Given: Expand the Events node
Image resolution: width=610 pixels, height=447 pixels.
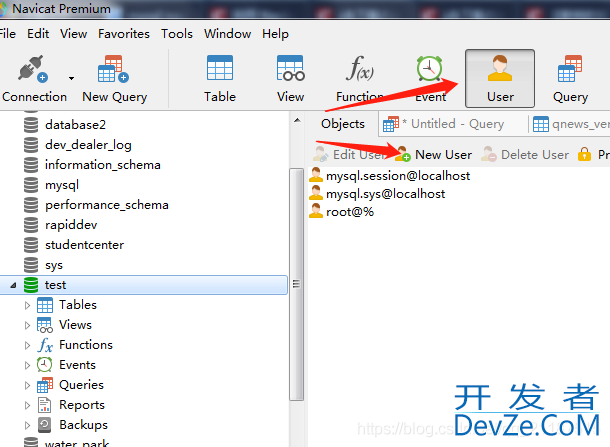Looking at the screenshot, I should click(27, 365).
